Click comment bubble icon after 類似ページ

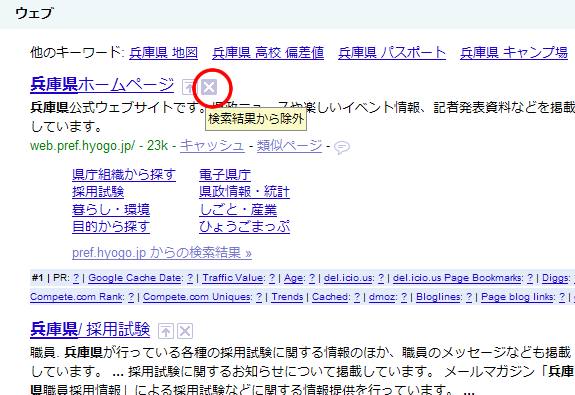(342, 147)
